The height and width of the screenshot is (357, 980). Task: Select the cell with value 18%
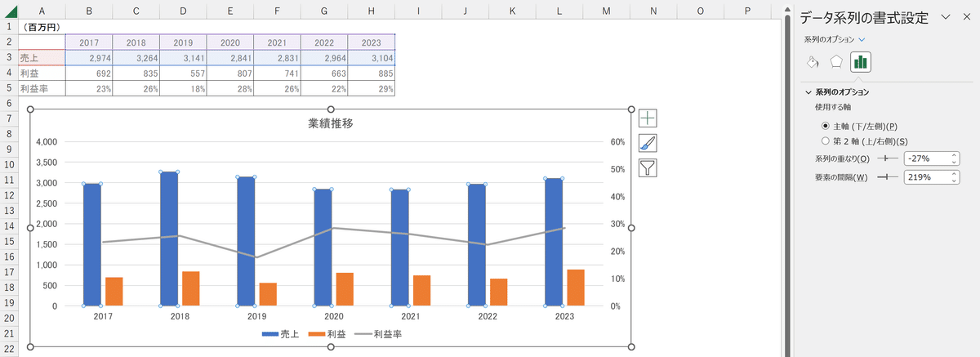tap(183, 88)
